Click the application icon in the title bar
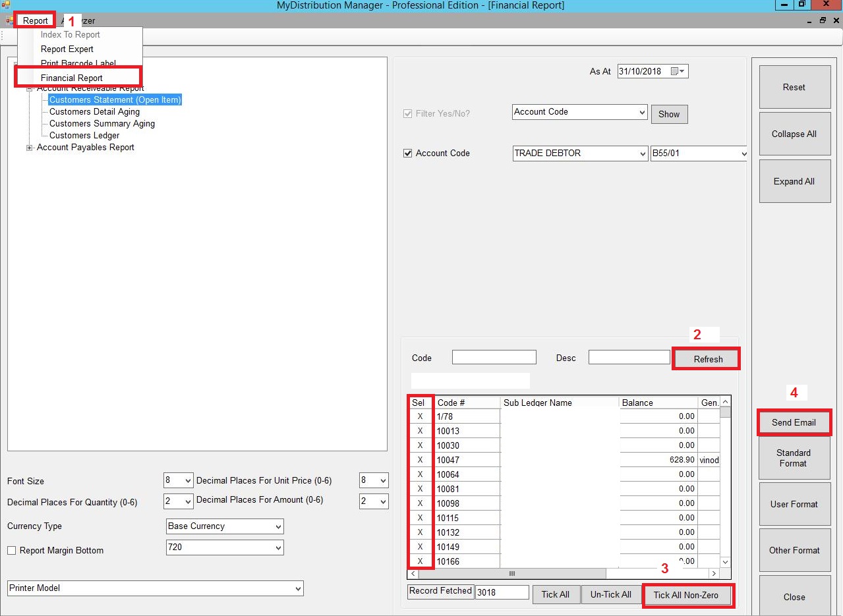 pyautogui.click(x=6, y=5)
